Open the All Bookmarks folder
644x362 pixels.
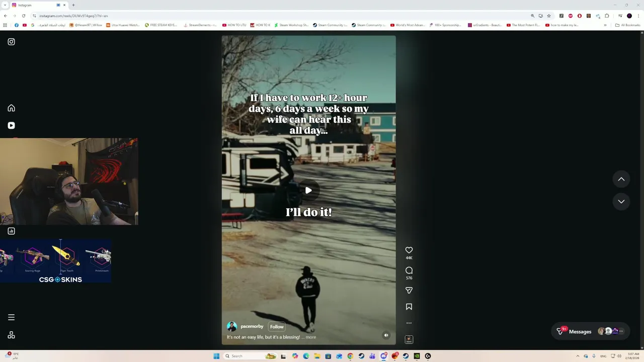click(627, 25)
